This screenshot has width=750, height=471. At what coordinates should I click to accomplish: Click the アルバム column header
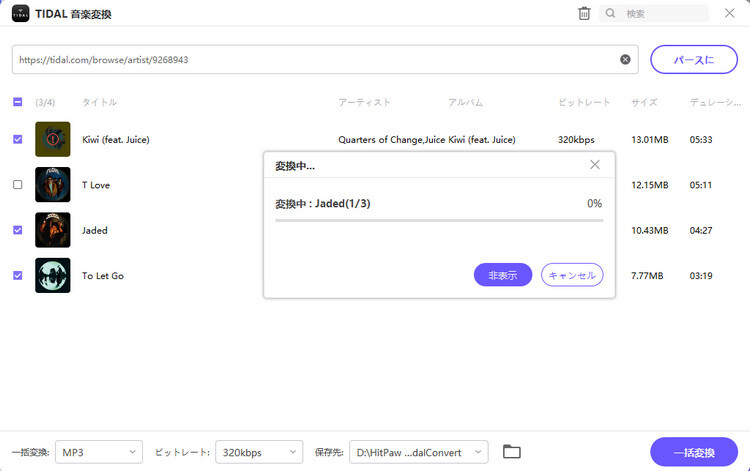465,102
